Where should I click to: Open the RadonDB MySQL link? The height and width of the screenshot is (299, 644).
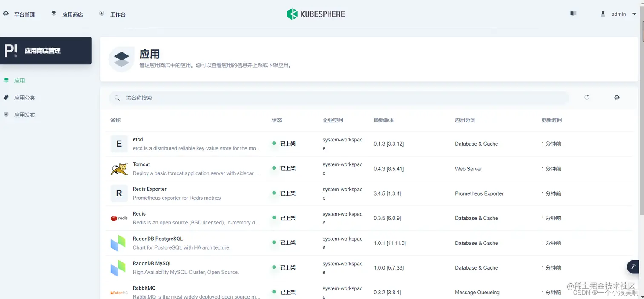[x=152, y=263]
